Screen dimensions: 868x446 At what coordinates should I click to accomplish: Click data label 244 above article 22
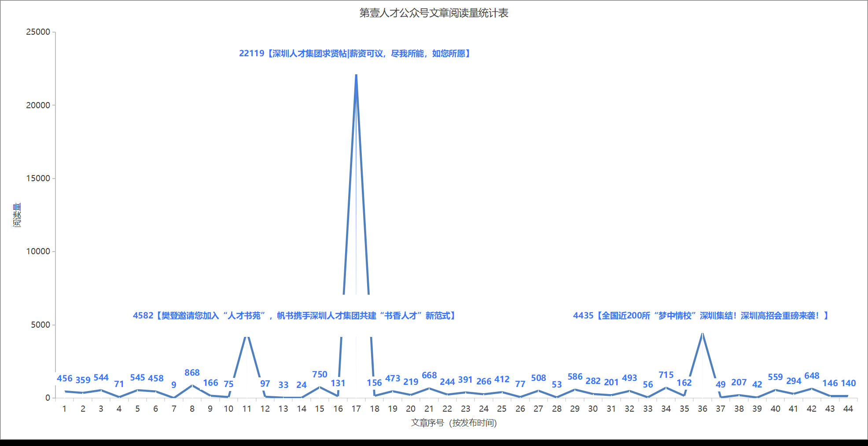[x=447, y=382]
